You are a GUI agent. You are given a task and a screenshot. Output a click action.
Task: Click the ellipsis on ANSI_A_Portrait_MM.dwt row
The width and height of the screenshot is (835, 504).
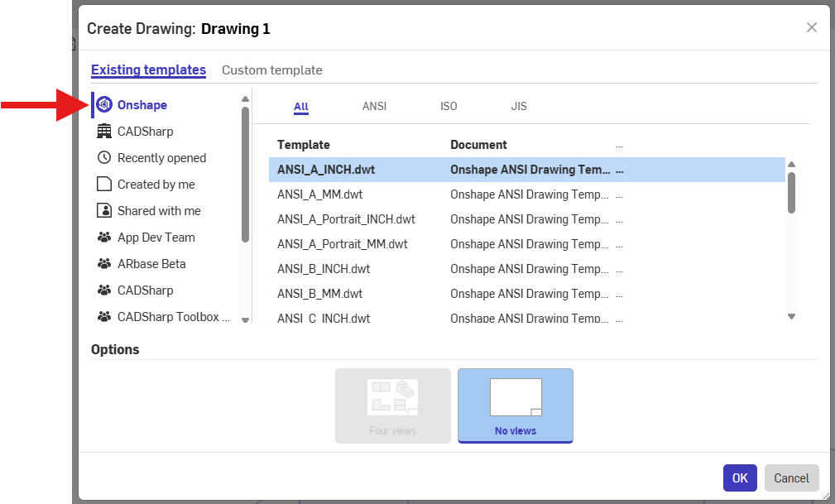[x=619, y=246]
